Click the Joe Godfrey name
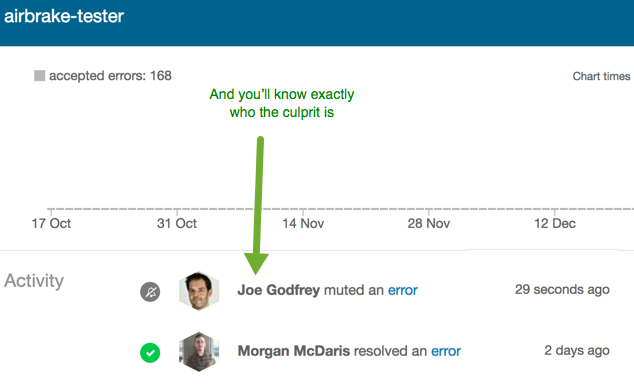 (279, 290)
